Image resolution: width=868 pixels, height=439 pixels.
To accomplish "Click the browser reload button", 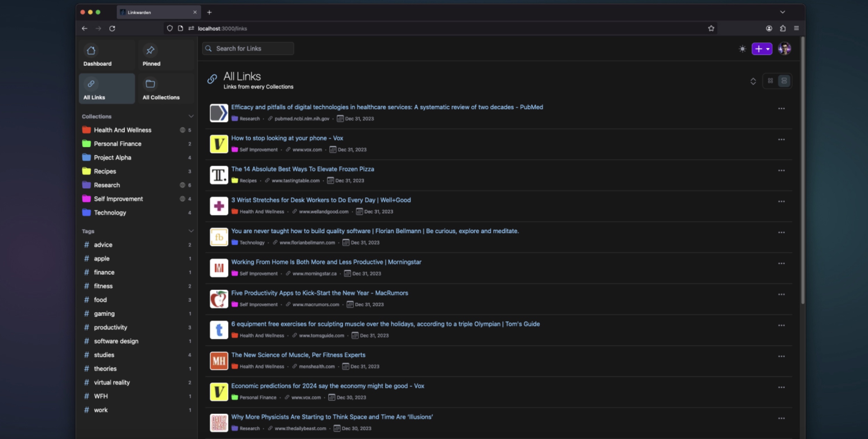I will pos(112,28).
